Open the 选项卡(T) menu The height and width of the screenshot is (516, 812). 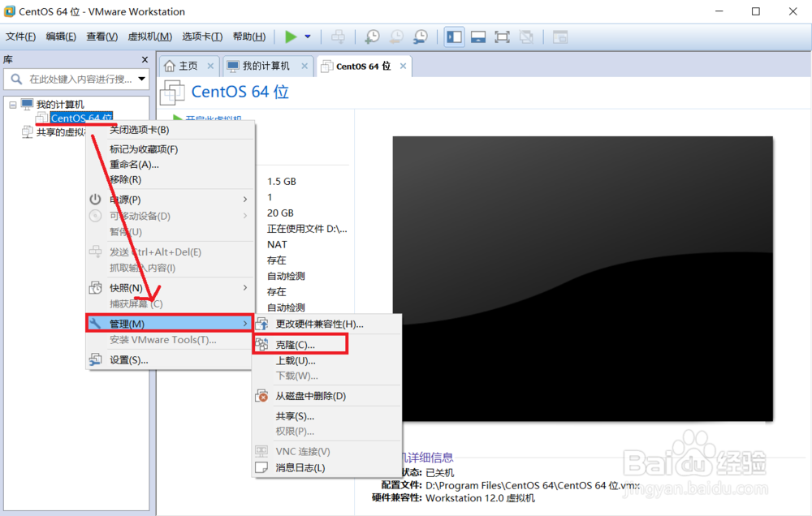click(x=202, y=37)
